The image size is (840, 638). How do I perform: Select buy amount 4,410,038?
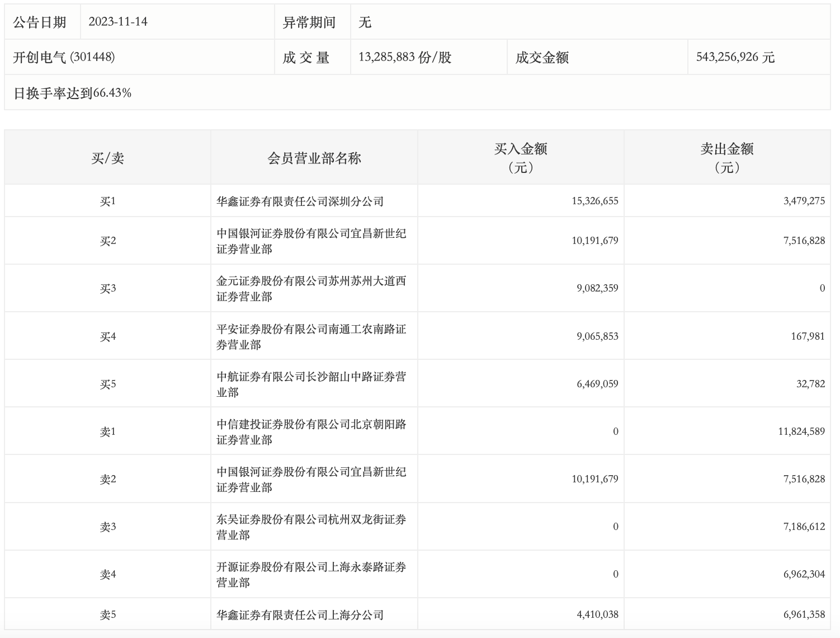(x=597, y=614)
